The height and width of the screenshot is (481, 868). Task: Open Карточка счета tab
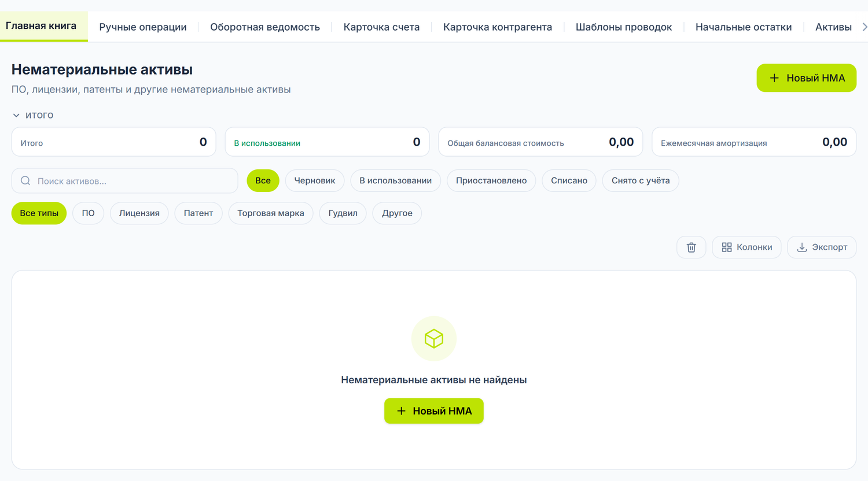pos(381,27)
